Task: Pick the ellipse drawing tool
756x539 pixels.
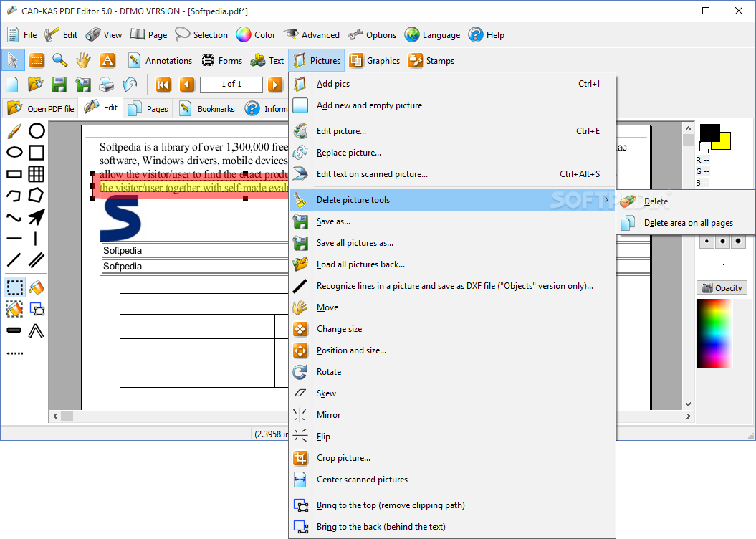Action: pos(14,153)
